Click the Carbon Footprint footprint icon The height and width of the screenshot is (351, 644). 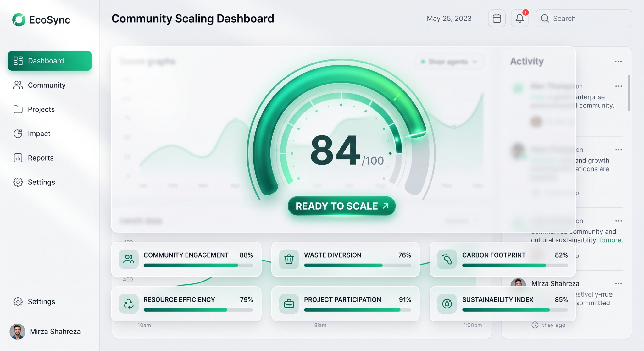click(x=447, y=259)
